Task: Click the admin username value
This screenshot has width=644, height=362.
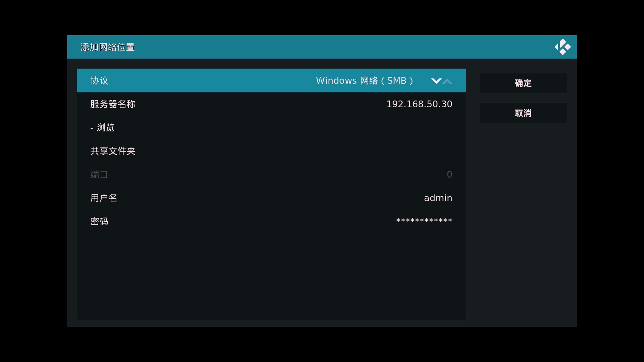Action: pos(438,198)
